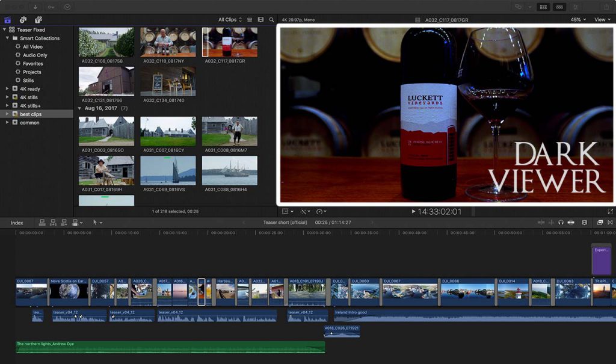This screenshot has height=364, width=616.
Task: Select the Favorites smart collection
Action: 33,63
